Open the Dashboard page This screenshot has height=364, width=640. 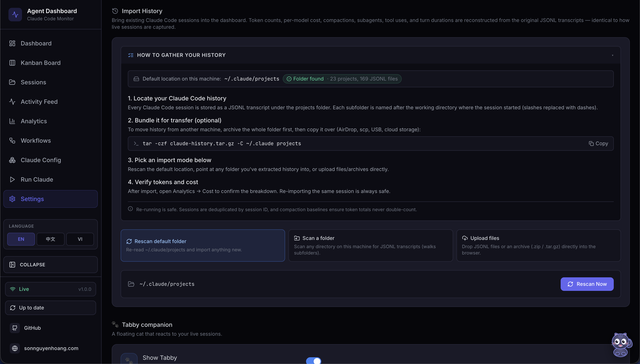(51, 43)
